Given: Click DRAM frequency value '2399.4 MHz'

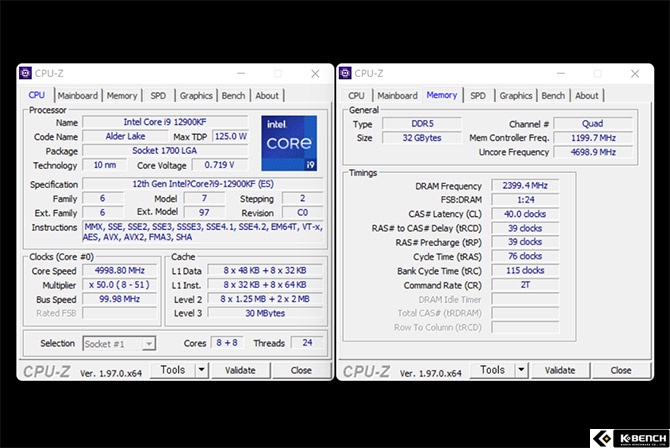Looking at the screenshot, I should [525, 186].
